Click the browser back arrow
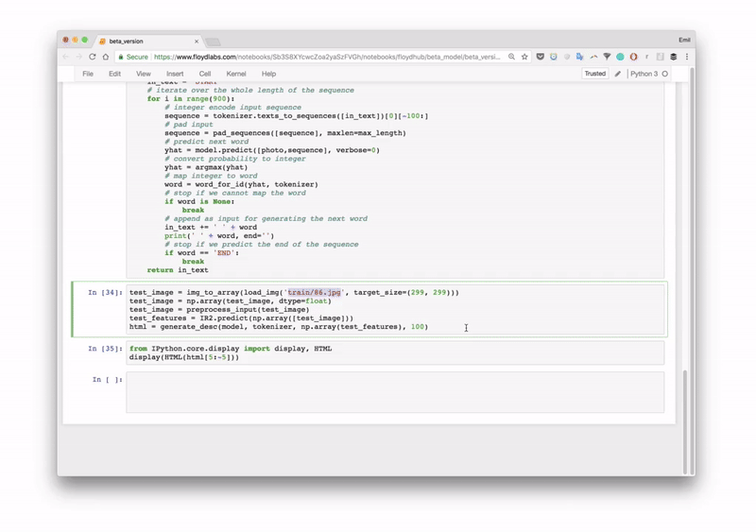 coord(66,57)
